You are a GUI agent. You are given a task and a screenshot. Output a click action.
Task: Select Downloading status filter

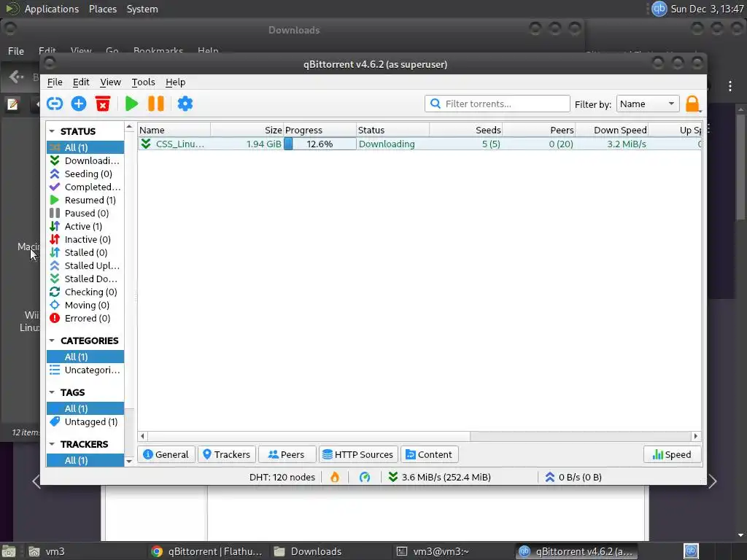(85, 160)
